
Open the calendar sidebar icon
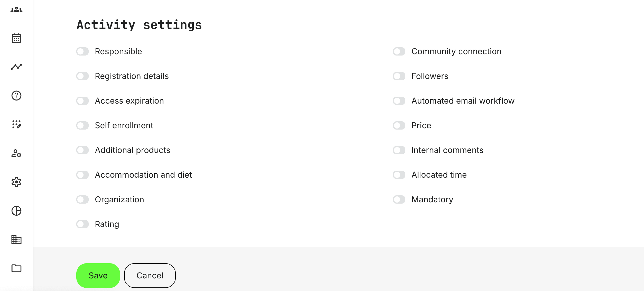pyautogui.click(x=16, y=38)
